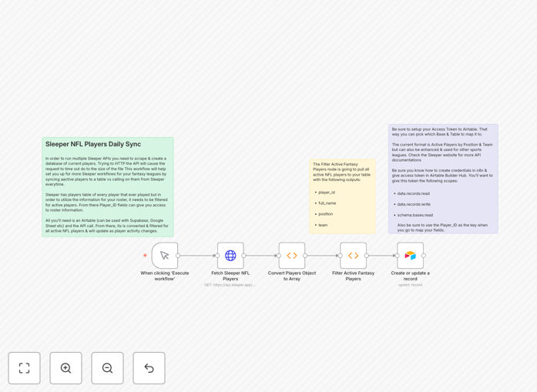Viewport: 537px width, 392px height.
Task: Click the Convert Players node's output connector
Action: click(305, 256)
